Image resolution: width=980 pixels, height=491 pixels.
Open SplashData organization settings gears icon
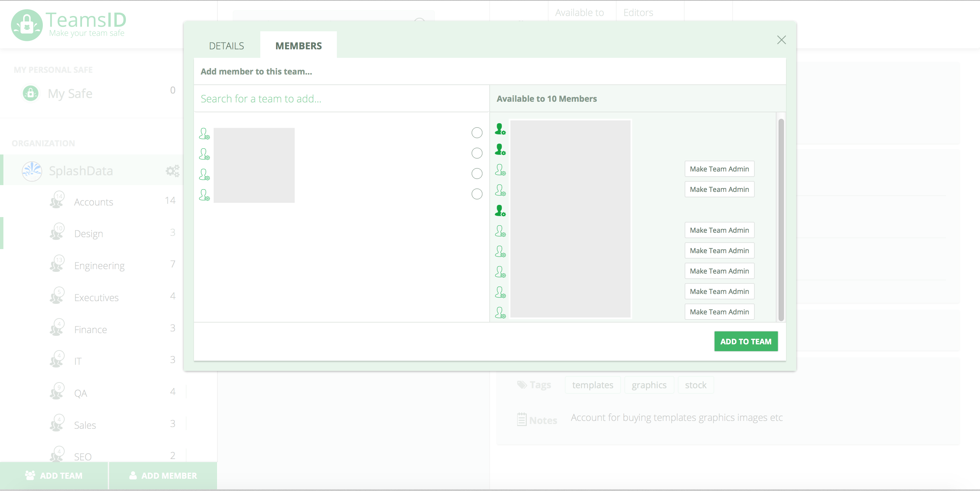172,171
